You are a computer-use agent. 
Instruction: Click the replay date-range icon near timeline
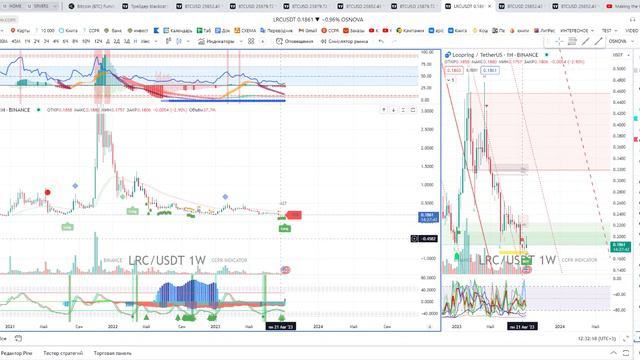click(18, 338)
